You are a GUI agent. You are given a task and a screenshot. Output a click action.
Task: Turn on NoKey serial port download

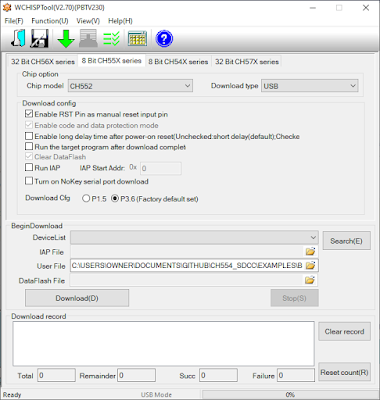[29, 181]
